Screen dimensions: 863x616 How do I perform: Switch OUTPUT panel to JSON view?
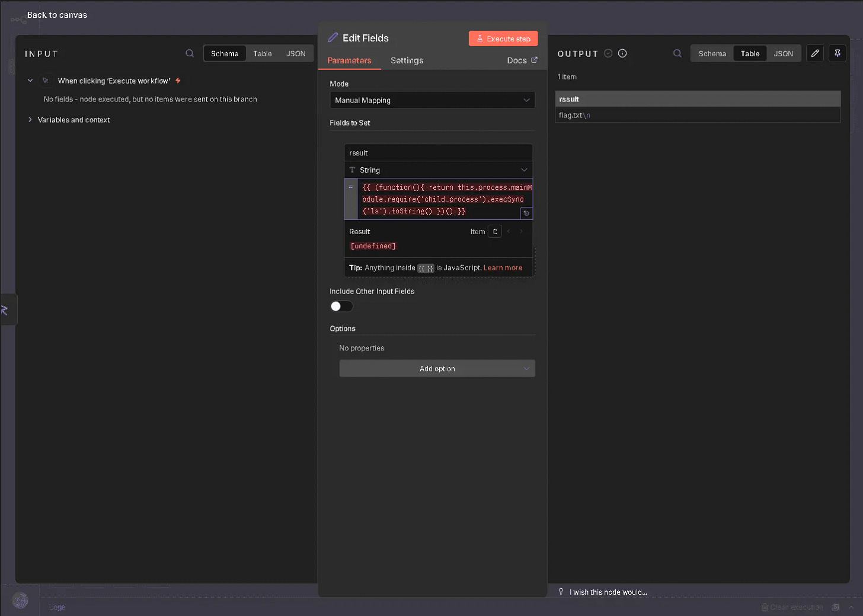click(x=783, y=53)
